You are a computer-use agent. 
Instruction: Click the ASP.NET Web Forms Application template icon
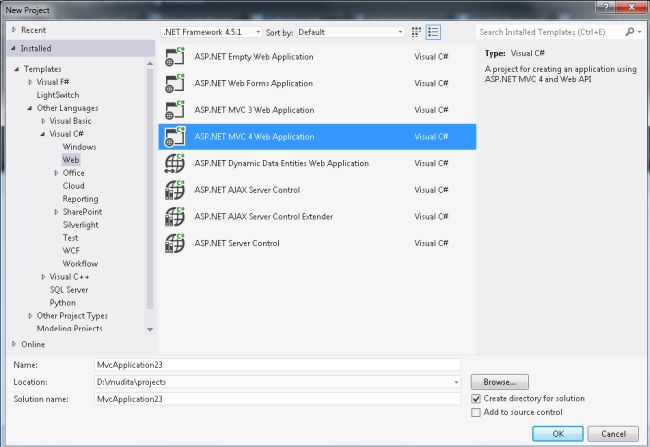[x=175, y=83]
